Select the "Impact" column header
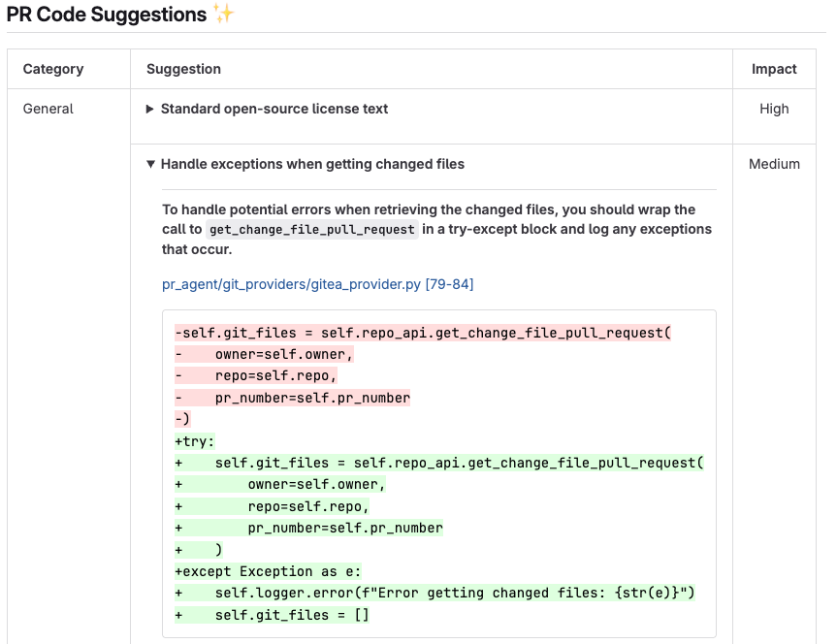837x644 pixels. coord(774,69)
